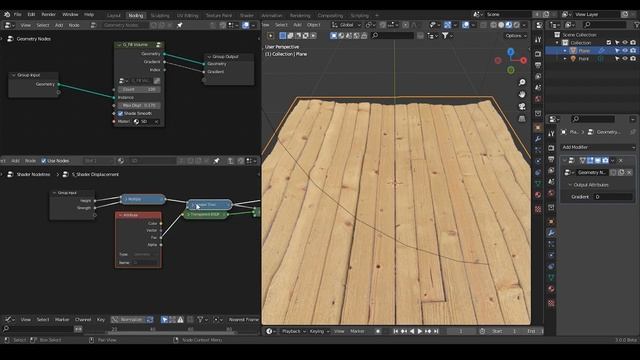Select rendered viewport shading mode
The image size is (640, 360).
pos(517,25)
